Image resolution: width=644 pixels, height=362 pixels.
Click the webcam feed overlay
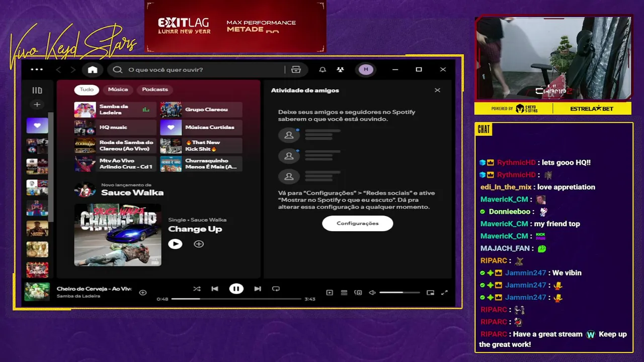coord(553,58)
